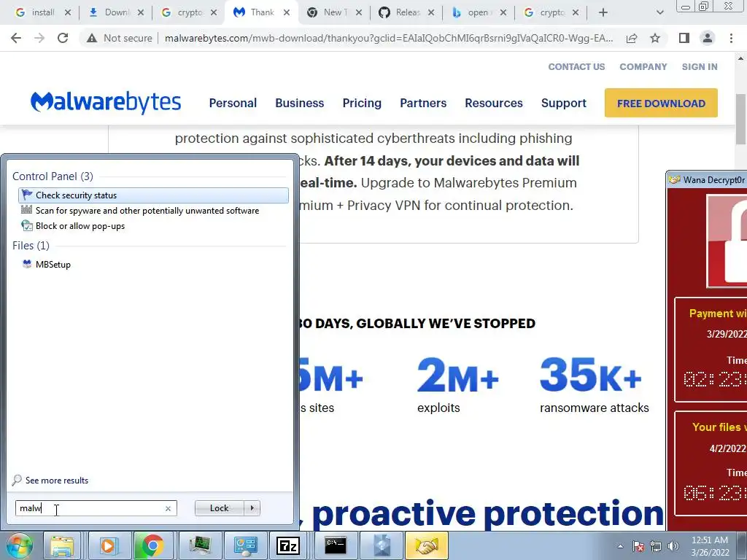Click Action Center flag tray icon

[x=638, y=546]
